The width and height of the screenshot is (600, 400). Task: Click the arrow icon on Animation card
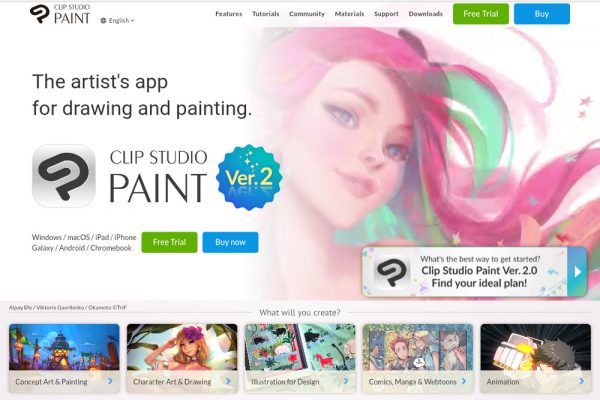582,381
